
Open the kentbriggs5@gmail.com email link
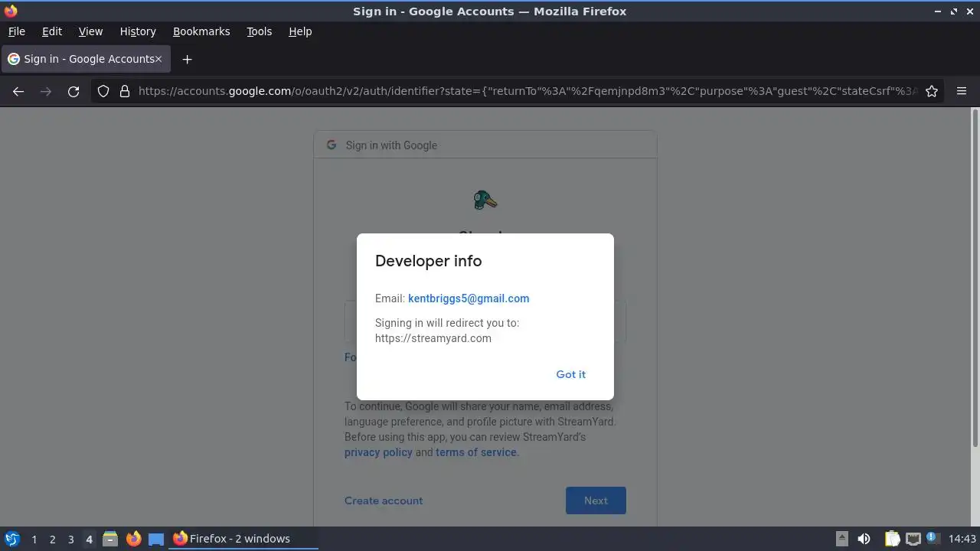[469, 298]
